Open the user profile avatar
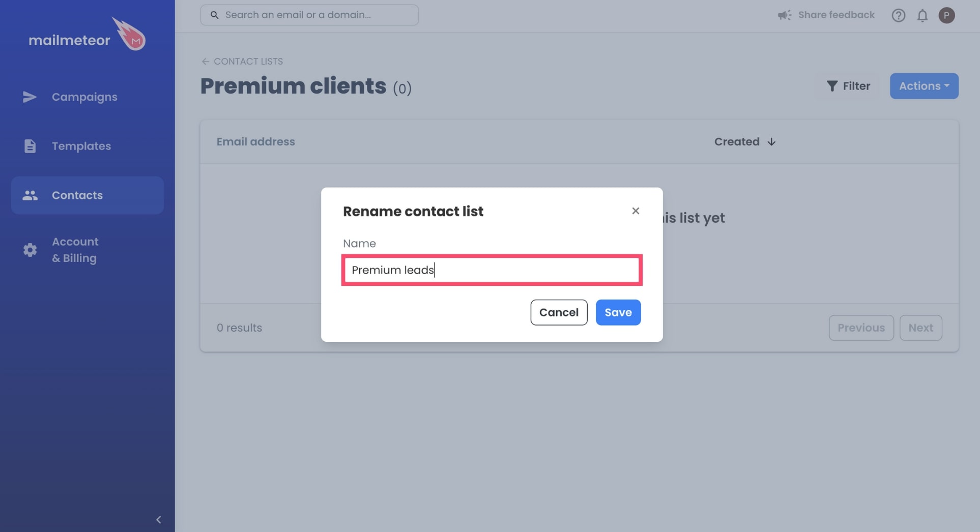This screenshot has height=532, width=980. coord(946,15)
